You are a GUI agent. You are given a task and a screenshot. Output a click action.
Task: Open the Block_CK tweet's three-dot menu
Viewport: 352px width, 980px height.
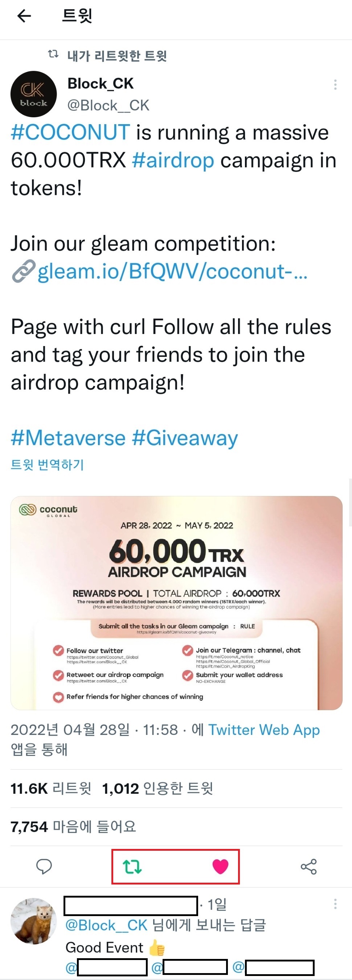click(x=335, y=85)
